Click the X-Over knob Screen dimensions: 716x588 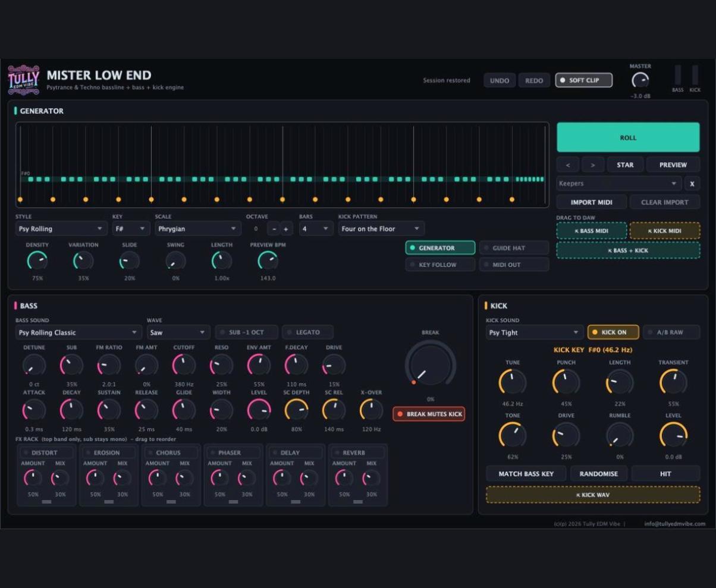[371, 410]
